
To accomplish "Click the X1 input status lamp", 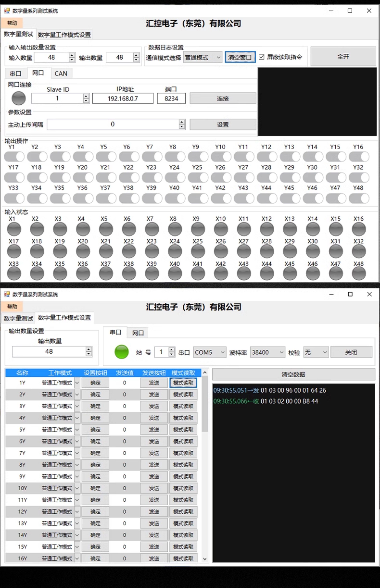I will tap(14, 229).
